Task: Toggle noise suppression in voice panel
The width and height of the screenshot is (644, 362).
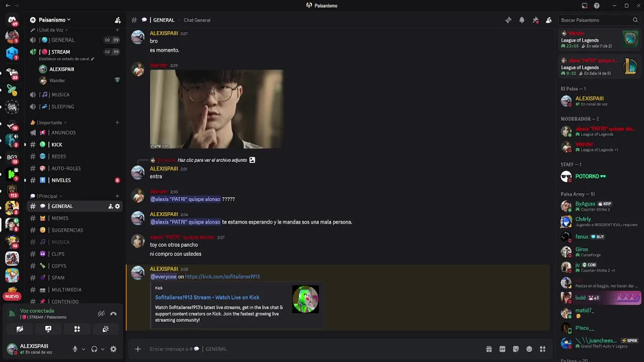Action: pos(101,314)
